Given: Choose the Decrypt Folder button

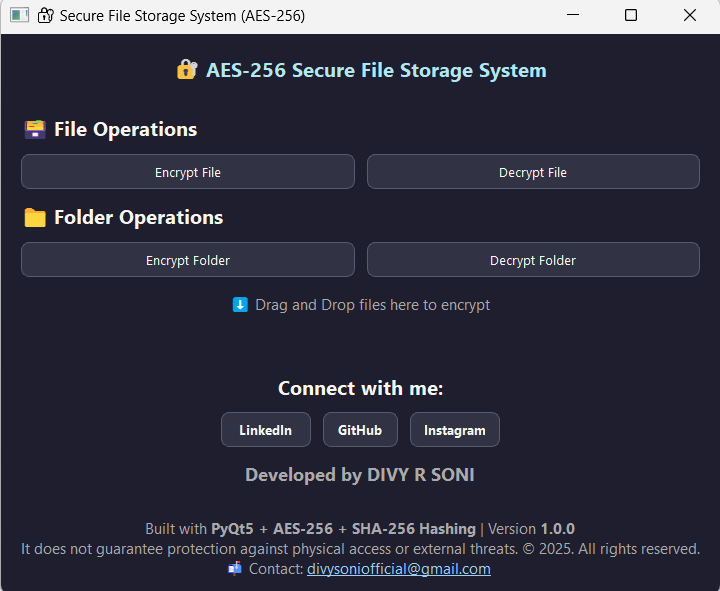Looking at the screenshot, I should (x=533, y=260).
